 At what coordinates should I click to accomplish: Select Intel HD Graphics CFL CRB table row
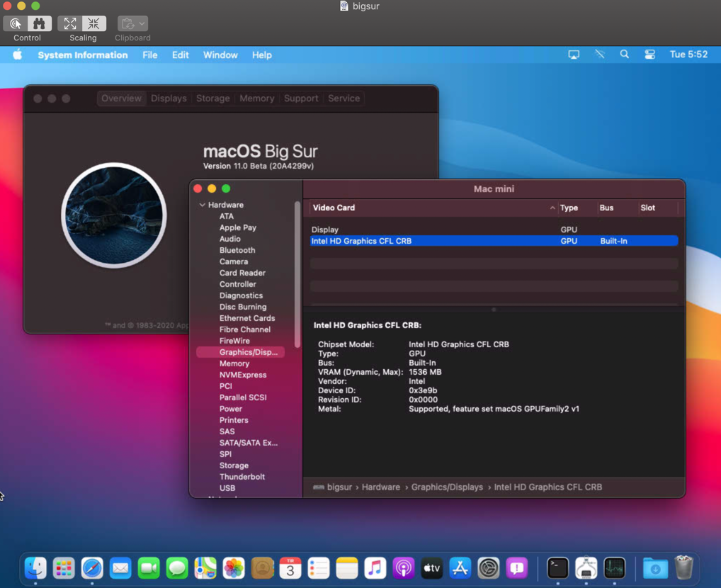click(x=494, y=241)
